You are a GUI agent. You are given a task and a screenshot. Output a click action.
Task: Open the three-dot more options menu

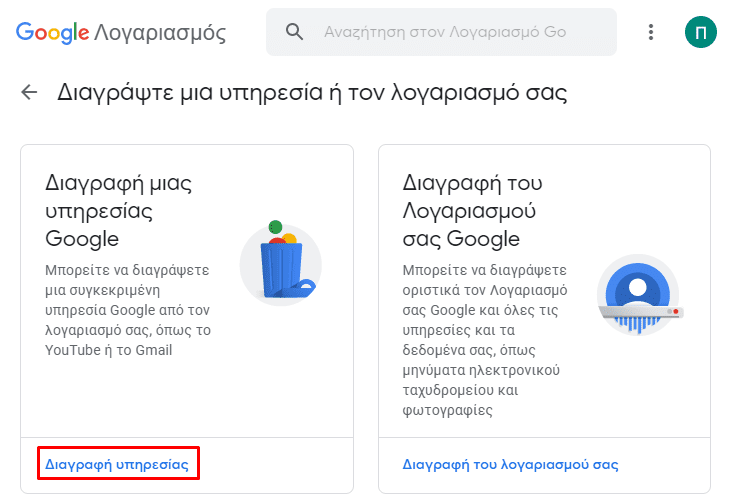point(651,32)
